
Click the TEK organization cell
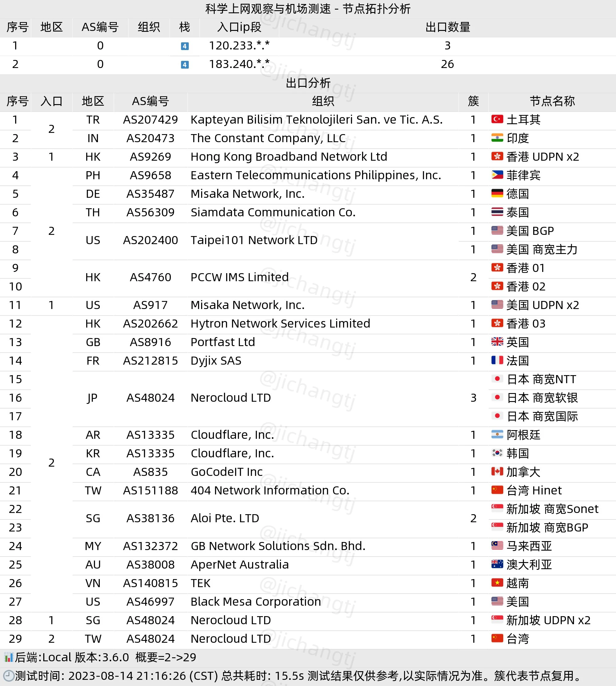click(x=200, y=583)
